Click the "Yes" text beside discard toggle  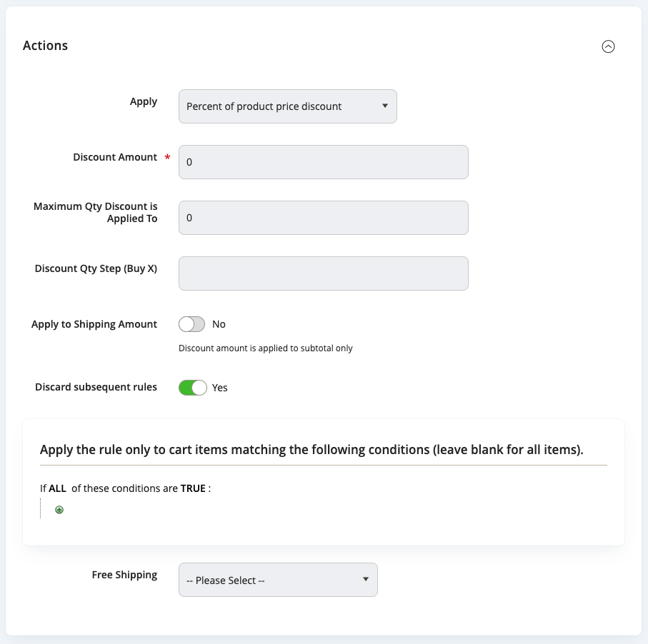point(220,388)
